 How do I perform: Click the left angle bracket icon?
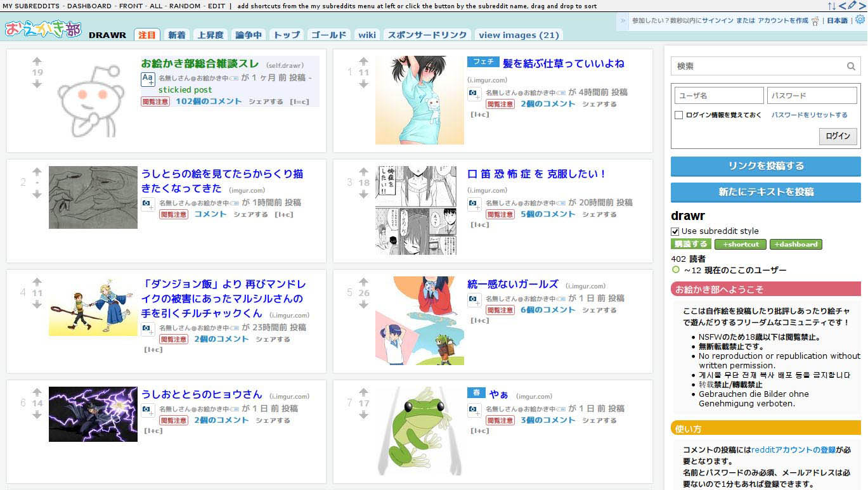[x=842, y=6]
